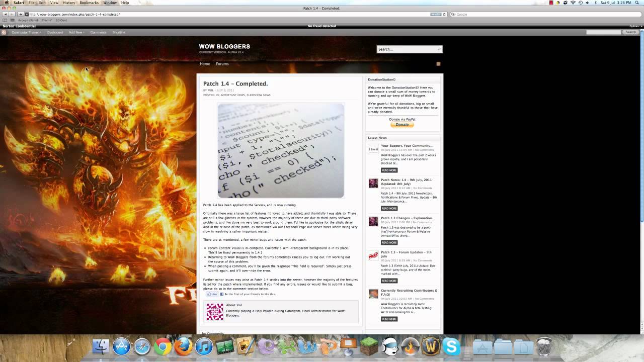
Task: Click the Reader button in address bar
Action: point(436,14)
